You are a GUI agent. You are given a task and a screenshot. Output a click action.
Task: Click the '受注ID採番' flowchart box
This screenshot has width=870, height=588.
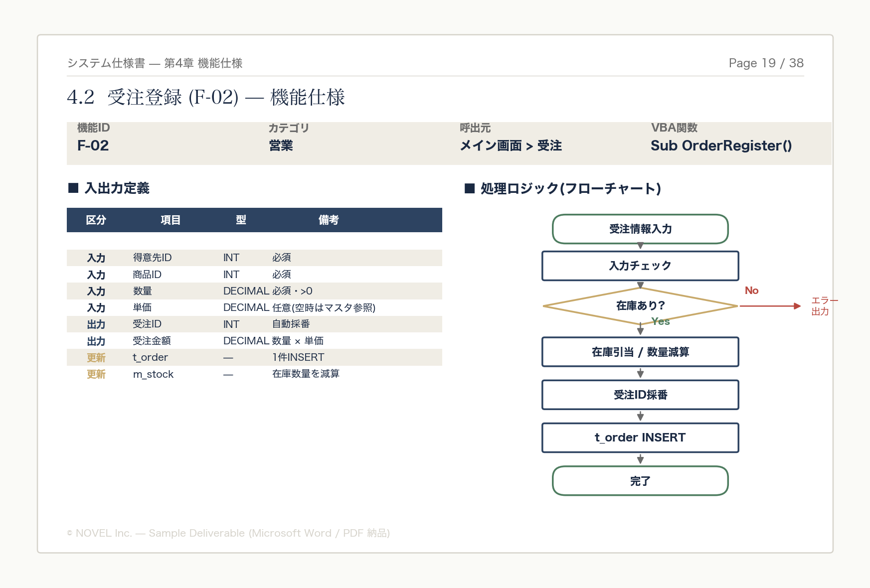[x=640, y=395]
